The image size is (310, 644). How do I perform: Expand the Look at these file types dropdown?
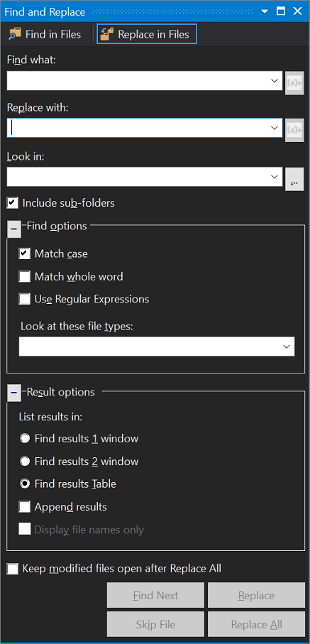point(287,346)
